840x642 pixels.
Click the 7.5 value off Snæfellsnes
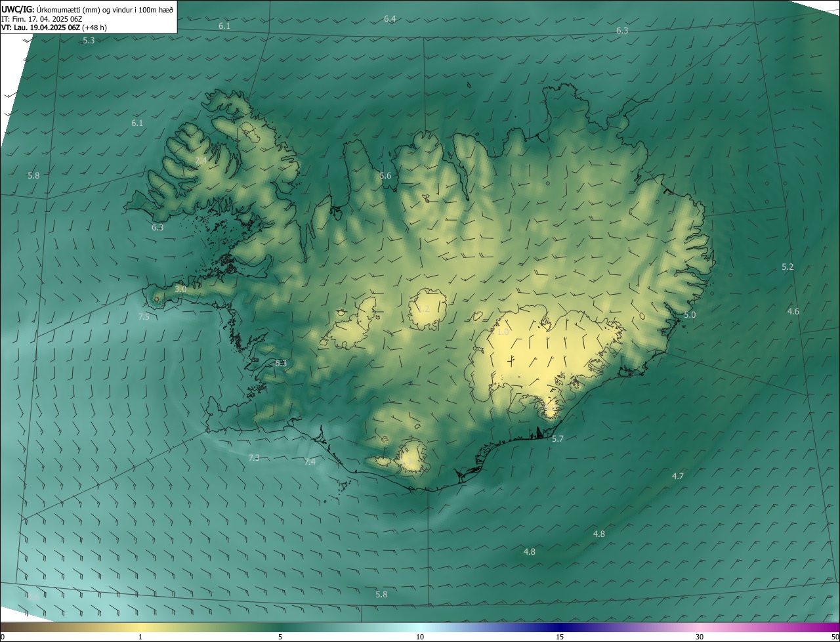click(144, 316)
